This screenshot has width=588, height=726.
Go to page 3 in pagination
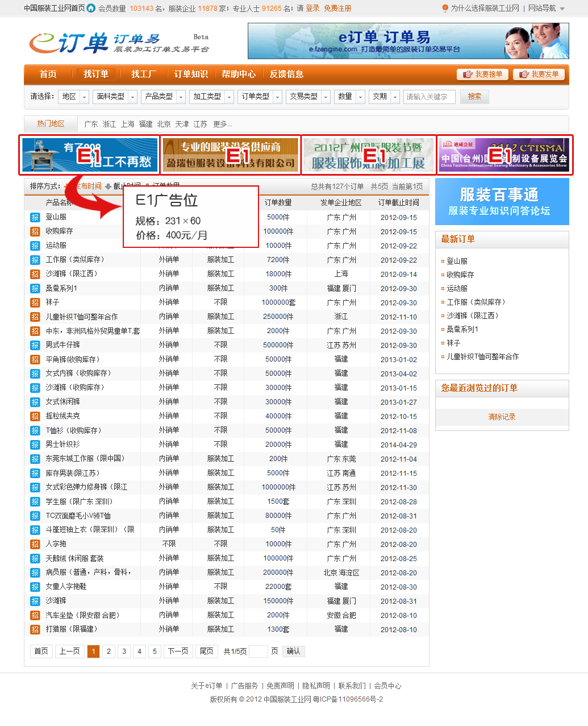tap(124, 652)
